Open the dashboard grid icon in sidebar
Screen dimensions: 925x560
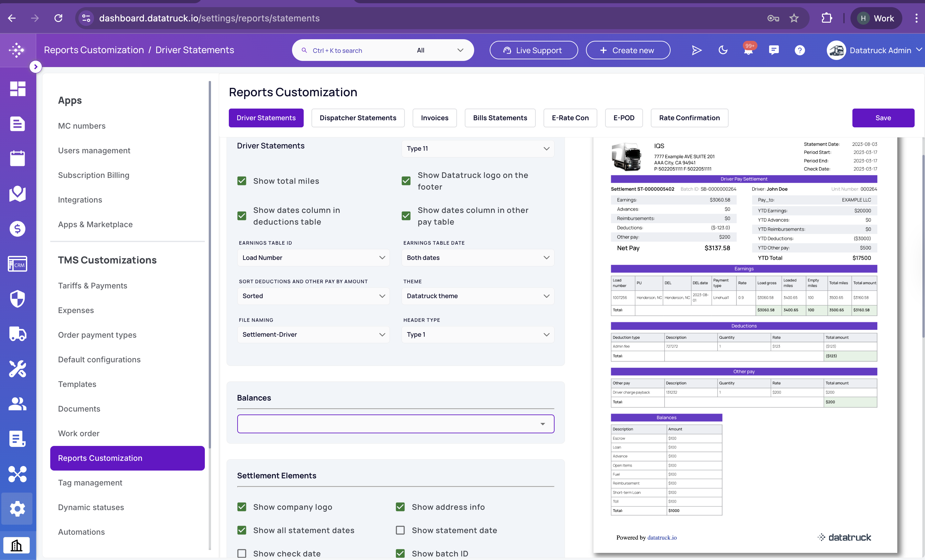17,89
